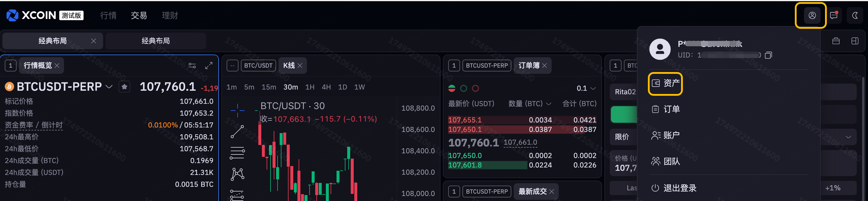
Task: Copy the UID with copy icon
Action: [768, 55]
